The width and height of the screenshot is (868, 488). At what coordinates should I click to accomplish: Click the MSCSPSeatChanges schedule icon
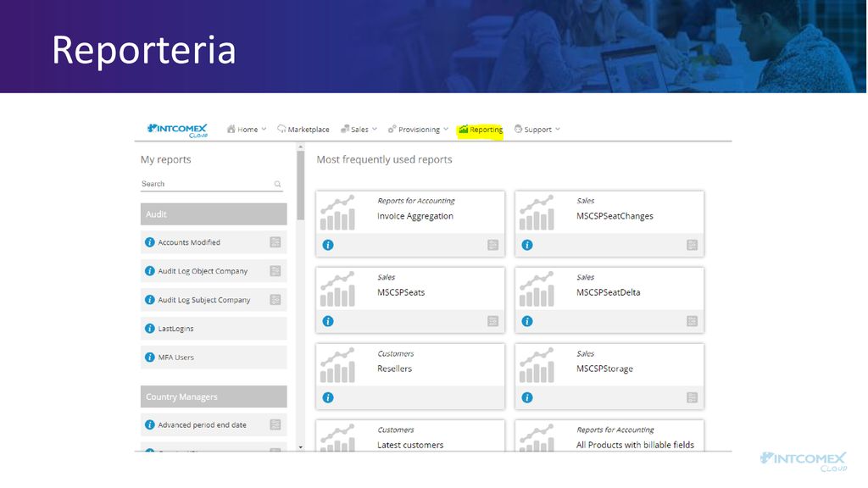(x=692, y=245)
